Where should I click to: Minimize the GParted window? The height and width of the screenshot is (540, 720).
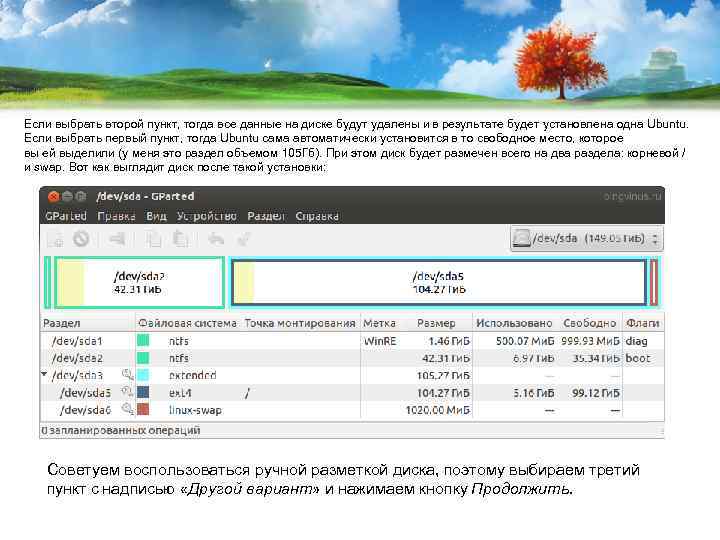pos(68,197)
